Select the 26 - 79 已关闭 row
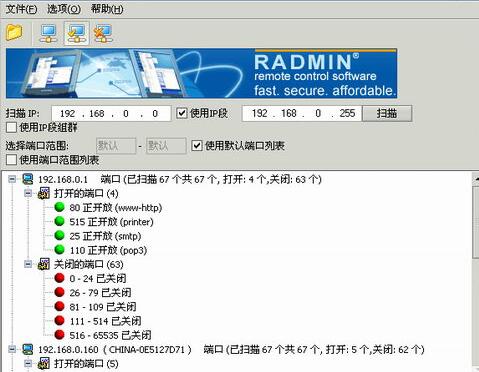479x372 pixels. (100, 293)
